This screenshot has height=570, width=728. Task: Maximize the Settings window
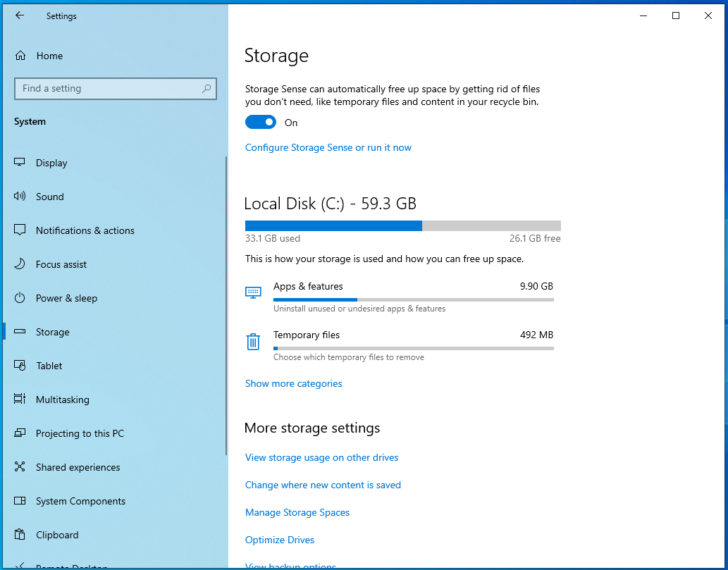point(676,16)
